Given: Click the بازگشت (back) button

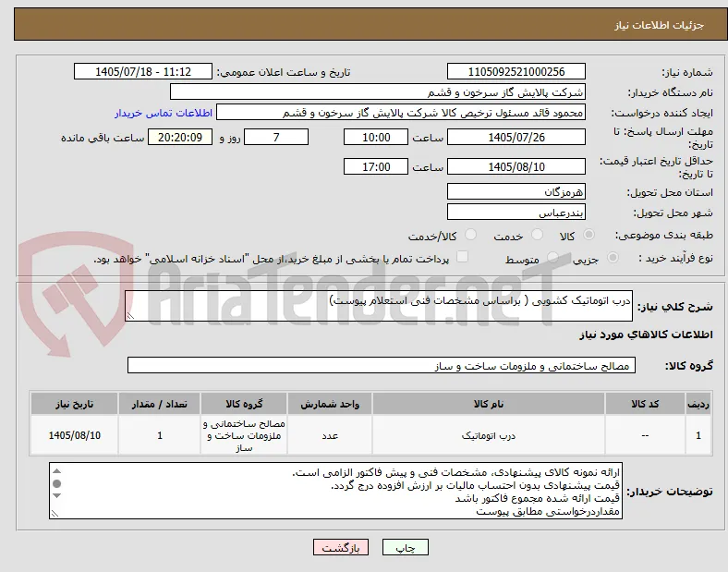Looking at the screenshot, I should tap(341, 547).
